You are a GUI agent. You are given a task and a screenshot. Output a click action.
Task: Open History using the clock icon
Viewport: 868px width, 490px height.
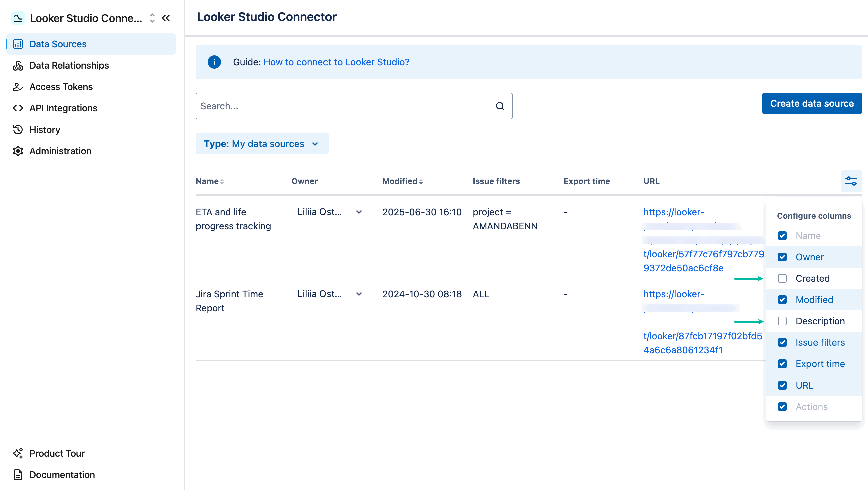18,130
